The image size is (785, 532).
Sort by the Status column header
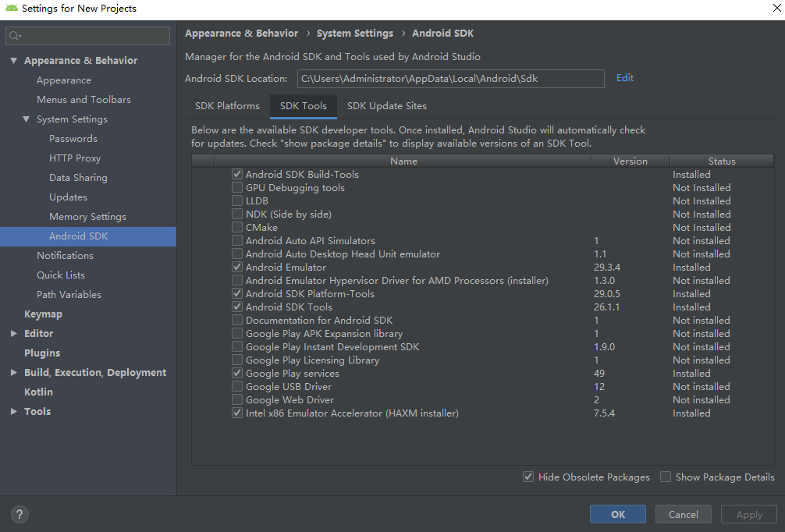[x=722, y=161]
